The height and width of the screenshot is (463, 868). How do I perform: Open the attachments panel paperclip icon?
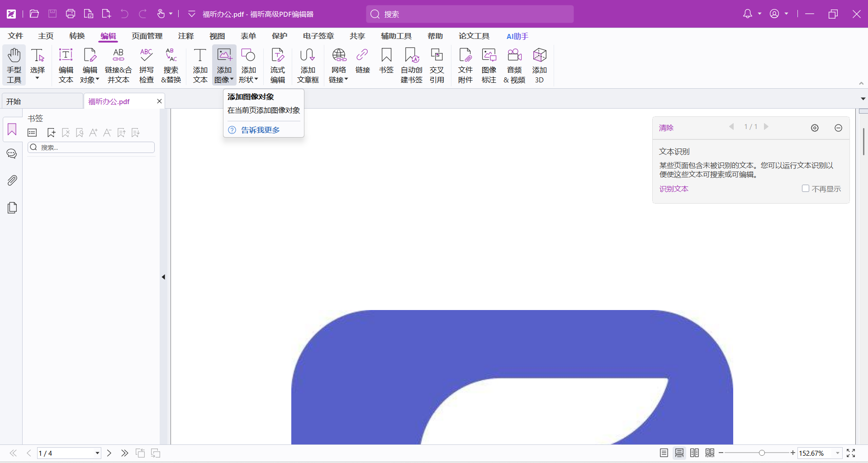point(12,181)
